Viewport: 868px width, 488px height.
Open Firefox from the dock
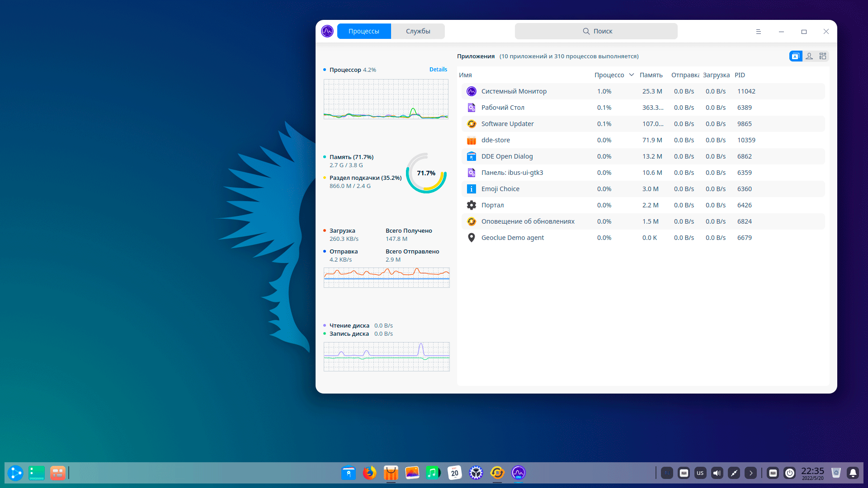click(x=369, y=473)
